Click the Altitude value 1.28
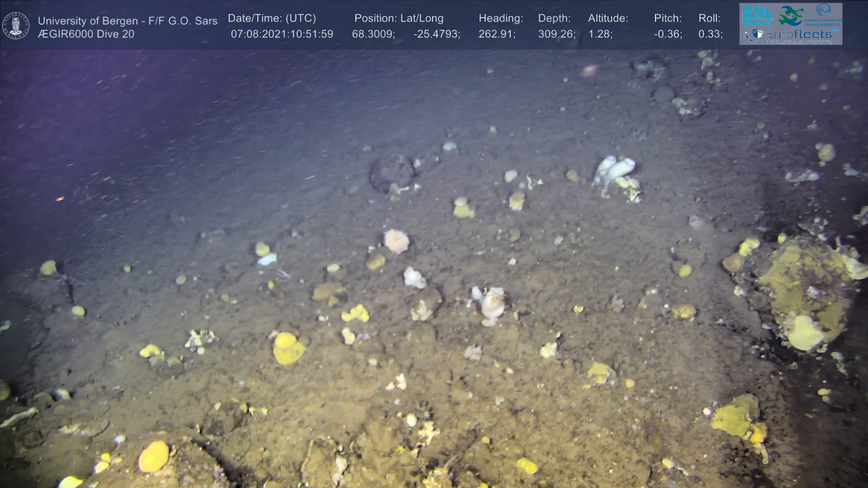 click(x=599, y=34)
